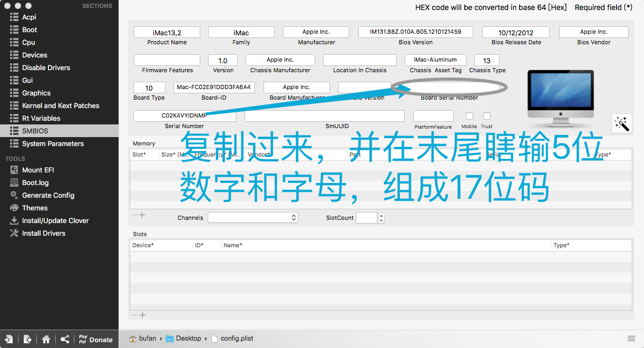This screenshot has height=348, width=644.
Task: Open the list view icon at bottom right
Action: (x=631, y=339)
